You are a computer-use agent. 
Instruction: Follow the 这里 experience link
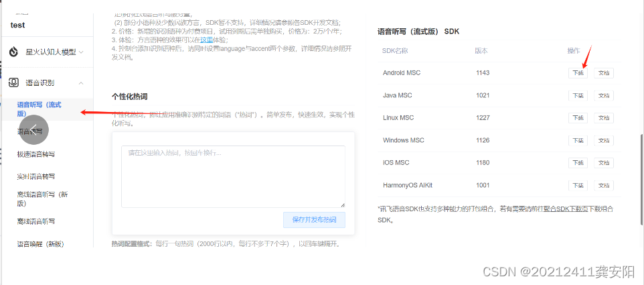tap(207, 40)
